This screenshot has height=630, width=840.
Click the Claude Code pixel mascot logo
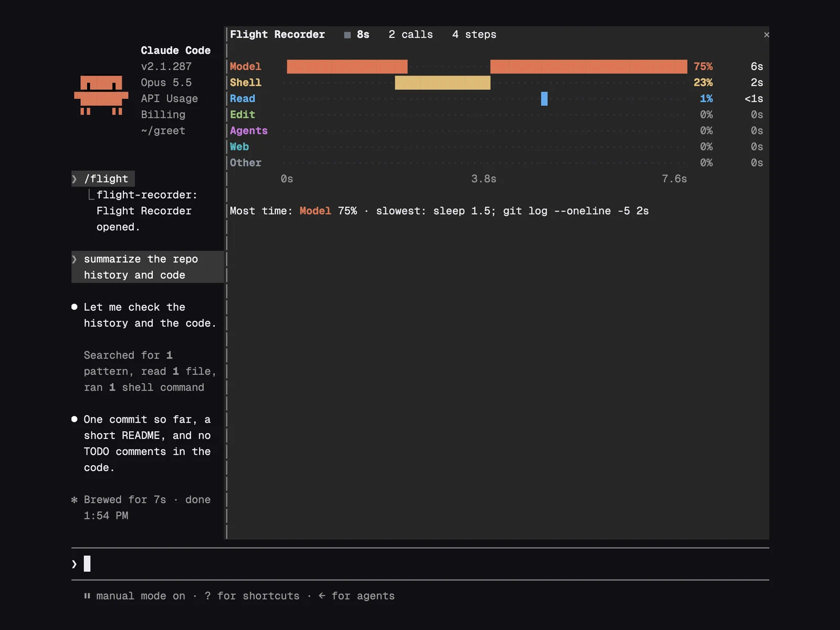(x=101, y=95)
